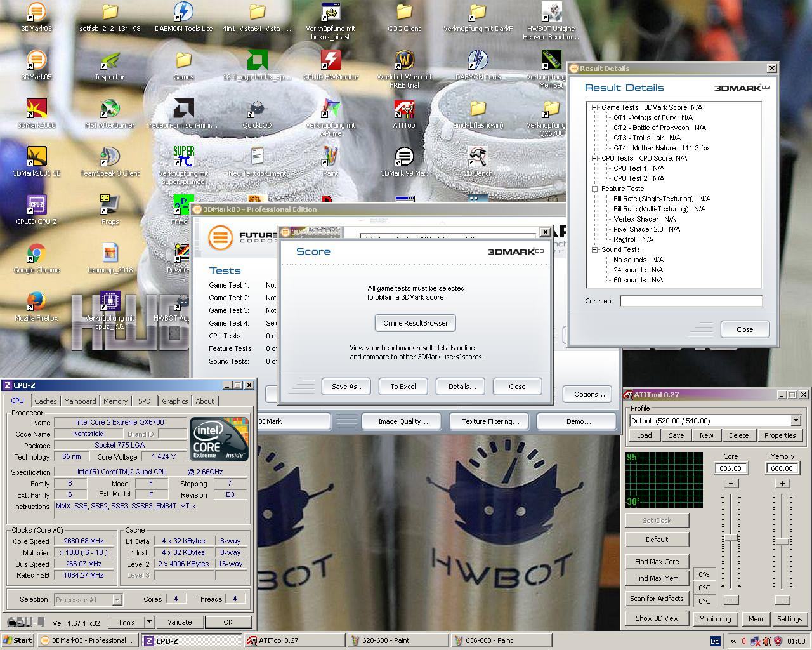The image size is (812, 650).
Task: Open the Windows Start button
Action: pyautogui.click(x=18, y=640)
